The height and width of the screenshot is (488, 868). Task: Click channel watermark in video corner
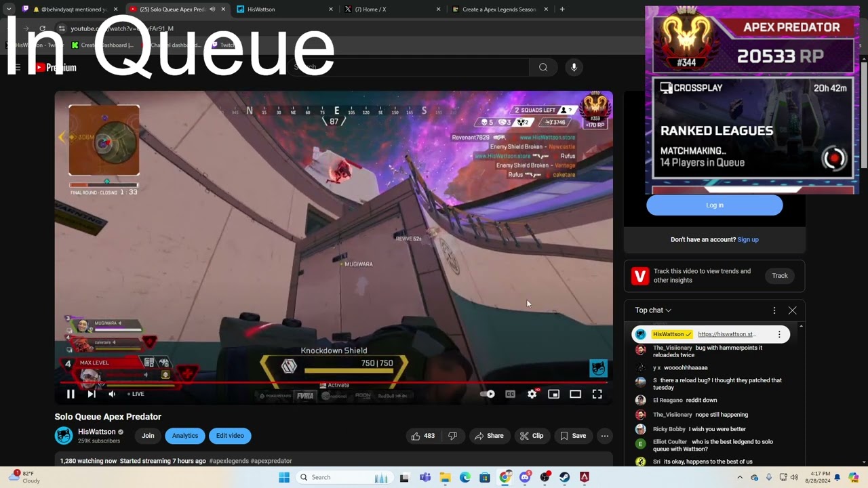[597, 368]
